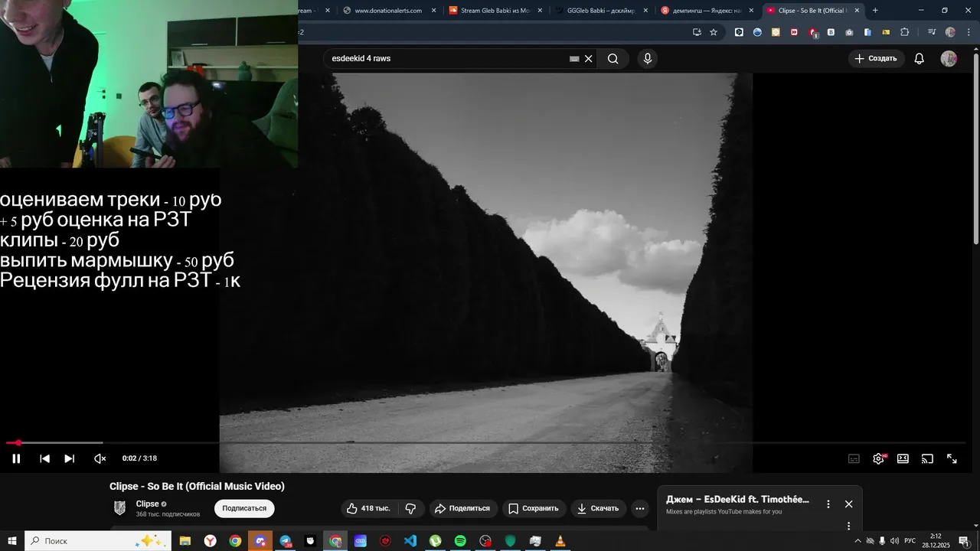The image size is (980, 551).
Task: Click the Подписаться button
Action: point(244,508)
